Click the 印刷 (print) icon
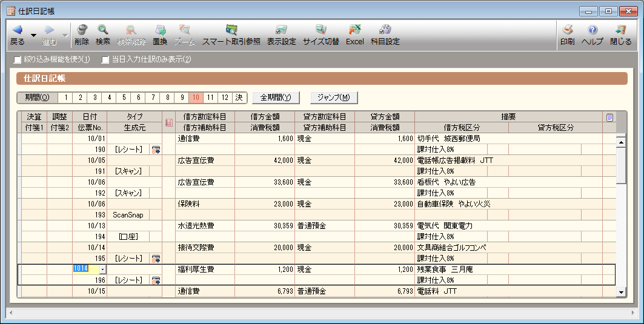The width and height of the screenshot is (644, 324). pos(567,35)
